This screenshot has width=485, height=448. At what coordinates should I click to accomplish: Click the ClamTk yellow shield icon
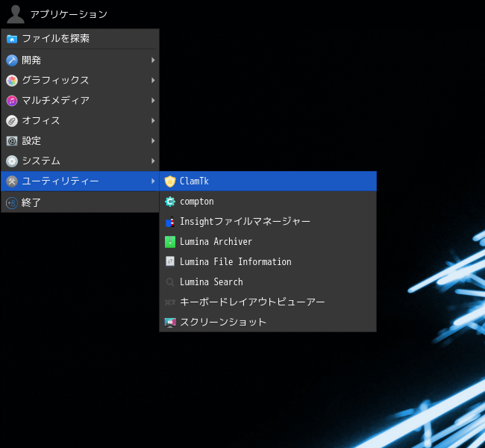pyautogui.click(x=170, y=181)
